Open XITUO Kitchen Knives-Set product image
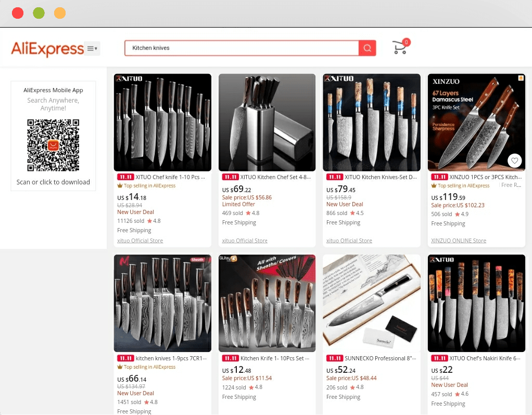 click(x=372, y=122)
